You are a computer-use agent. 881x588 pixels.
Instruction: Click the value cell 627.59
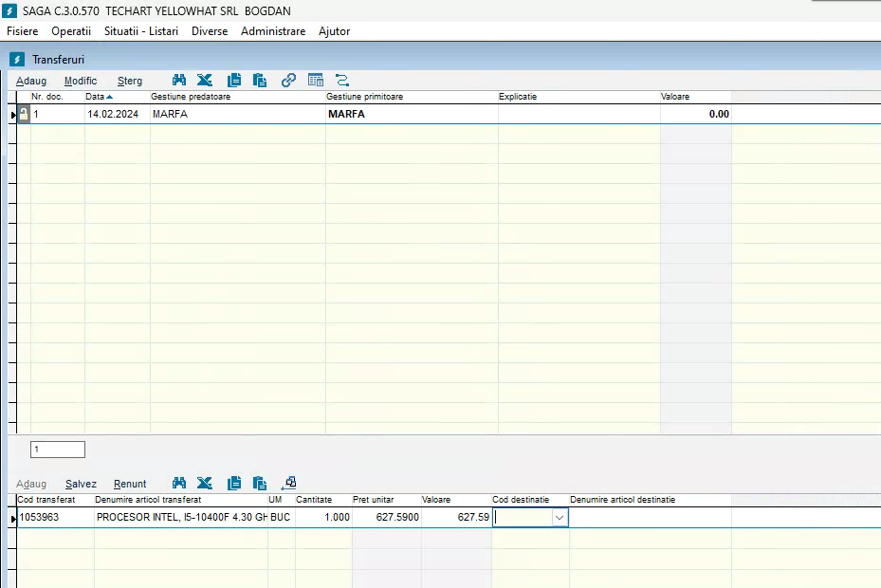tap(456, 517)
